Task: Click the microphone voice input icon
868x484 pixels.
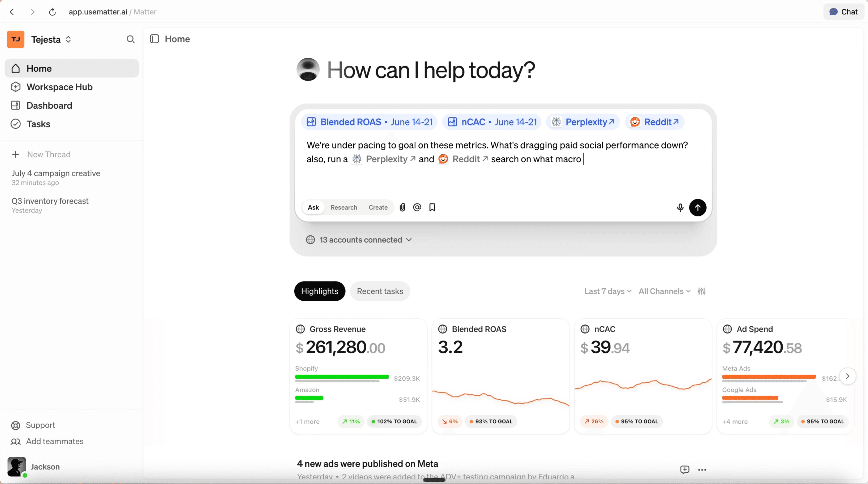Action: click(680, 208)
